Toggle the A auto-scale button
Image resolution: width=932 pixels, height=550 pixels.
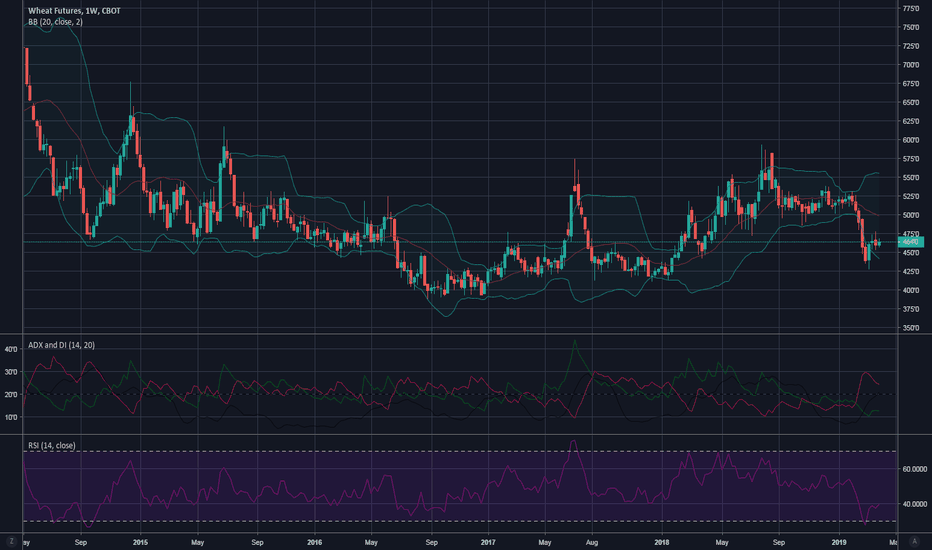point(914,542)
